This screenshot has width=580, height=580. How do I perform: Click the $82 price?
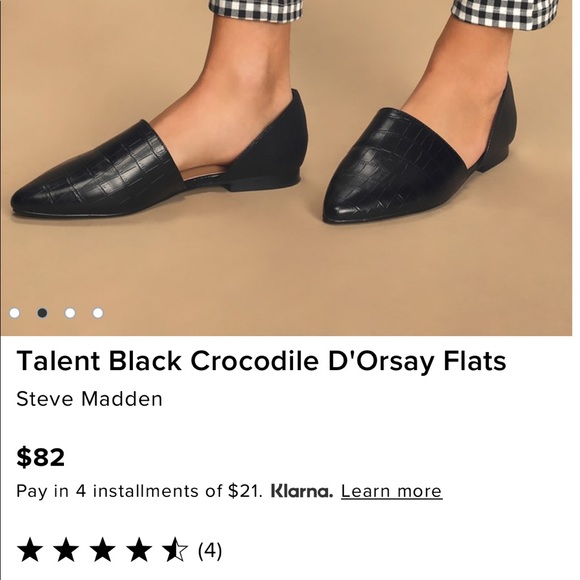(x=41, y=457)
